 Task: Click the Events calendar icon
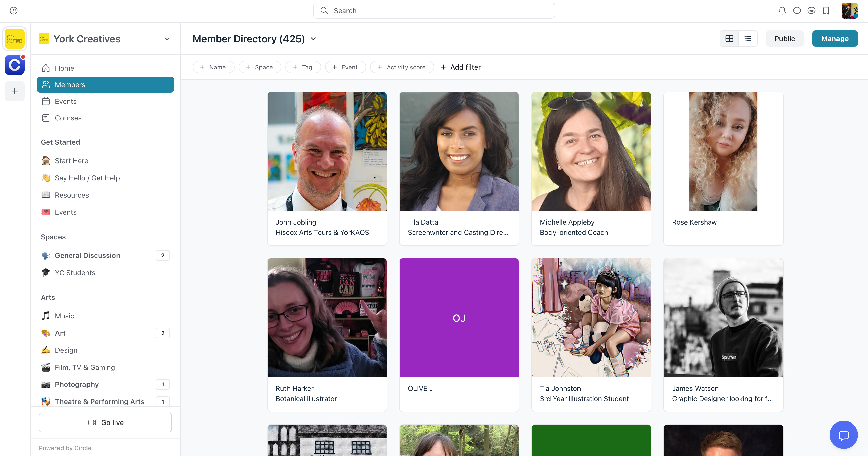pos(46,102)
